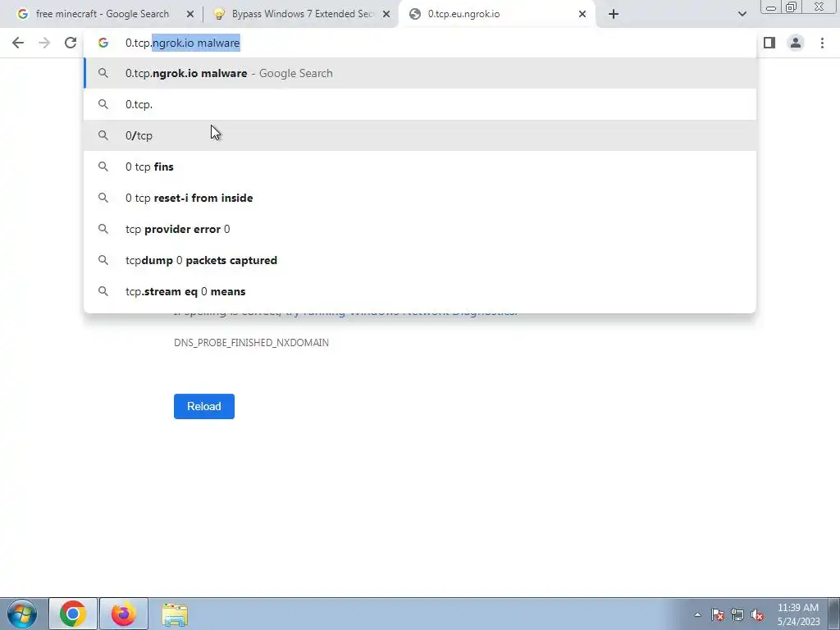
Task: Close the 0.tcp.eu.ngrok.io tab
Action: coord(582,14)
